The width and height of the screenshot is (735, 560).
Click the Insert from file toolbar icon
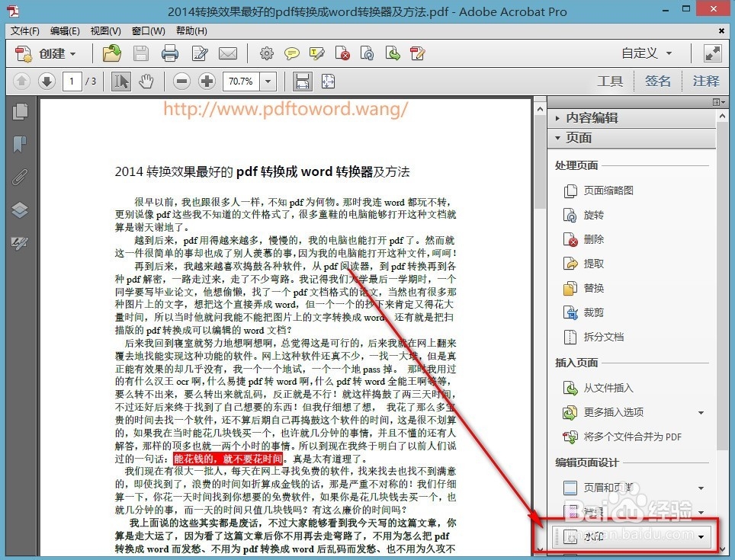pyautogui.click(x=393, y=53)
